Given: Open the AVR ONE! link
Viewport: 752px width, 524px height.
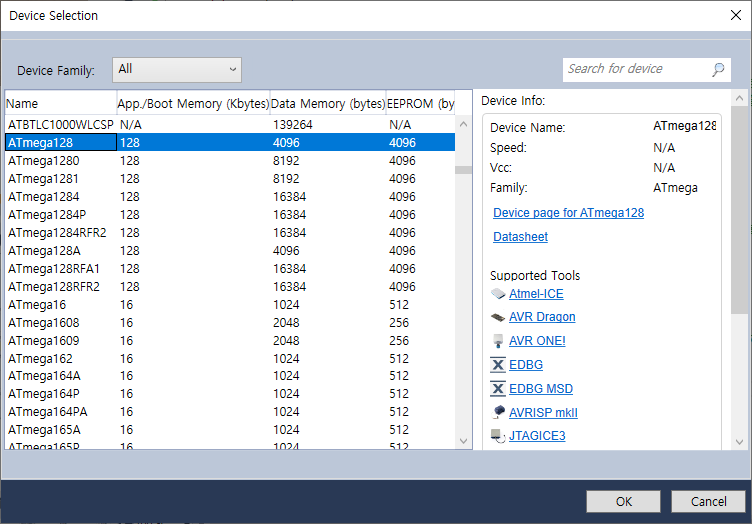Looking at the screenshot, I should coord(537,341).
